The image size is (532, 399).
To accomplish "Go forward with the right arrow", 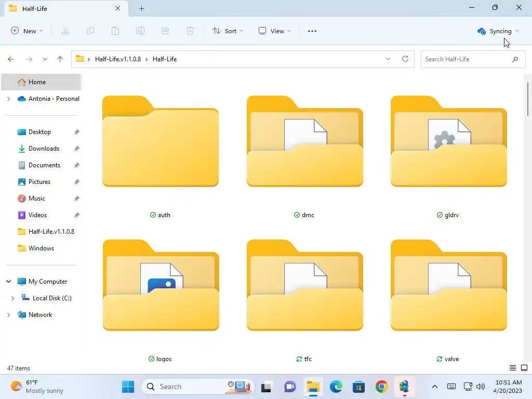I will [29, 59].
